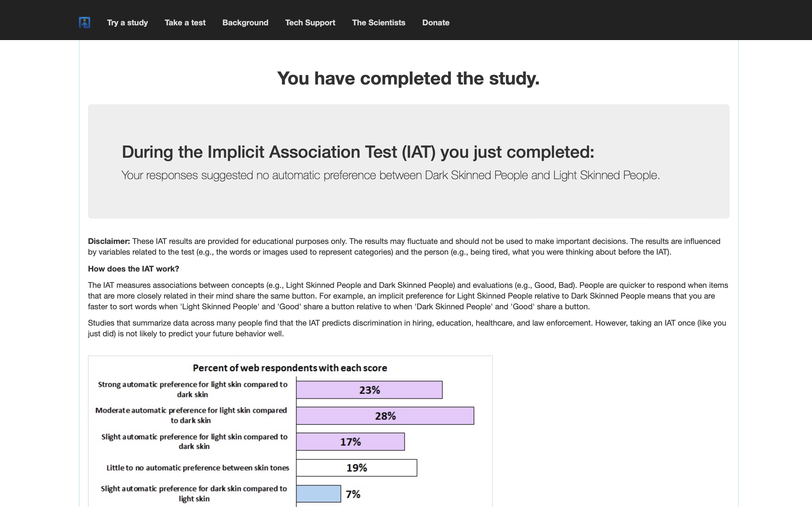
Task: Open the Background navigation item
Action: pyautogui.click(x=245, y=23)
